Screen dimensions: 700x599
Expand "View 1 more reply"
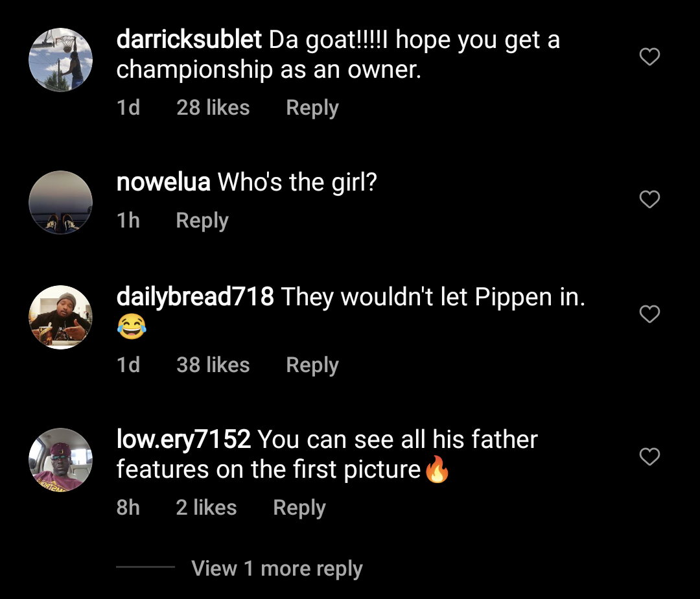[277, 569]
